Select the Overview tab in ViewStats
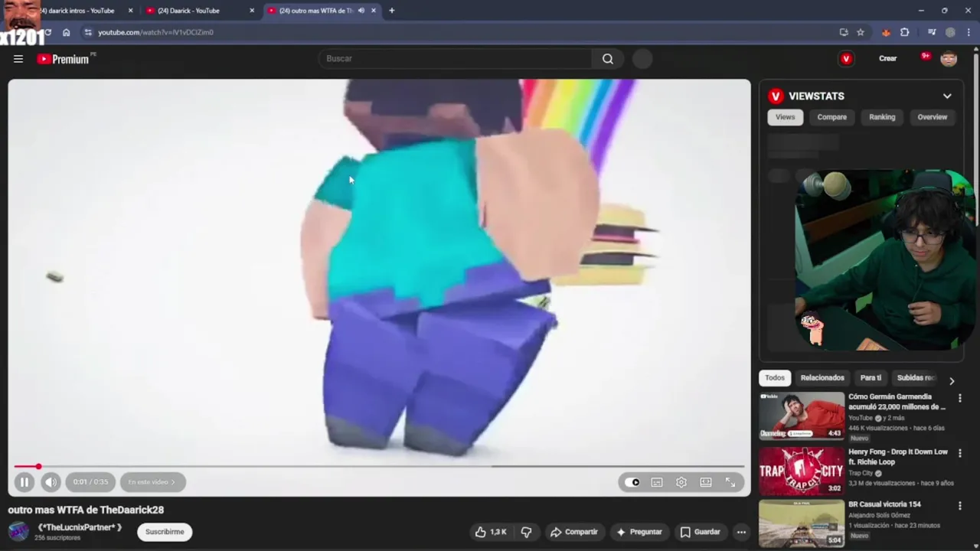The image size is (980, 551). pyautogui.click(x=932, y=117)
